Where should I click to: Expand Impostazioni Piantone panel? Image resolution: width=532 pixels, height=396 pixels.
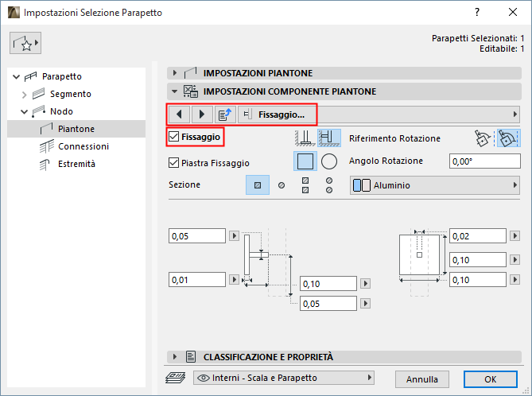coord(175,73)
